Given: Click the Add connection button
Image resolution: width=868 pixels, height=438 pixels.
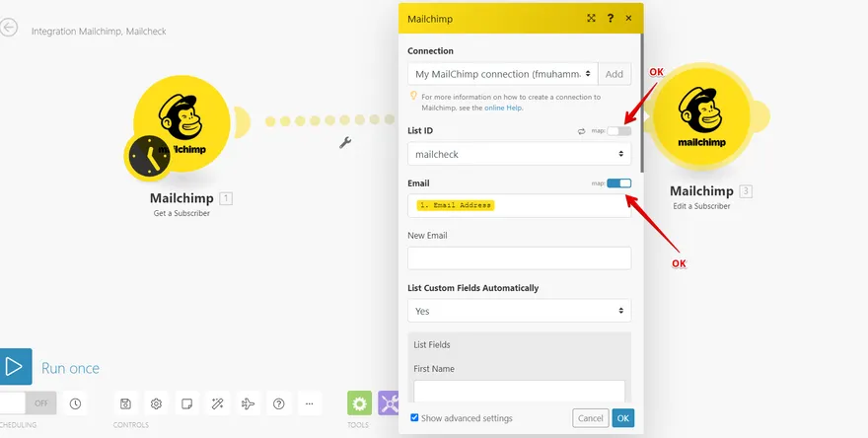Looking at the screenshot, I should click(615, 74).
